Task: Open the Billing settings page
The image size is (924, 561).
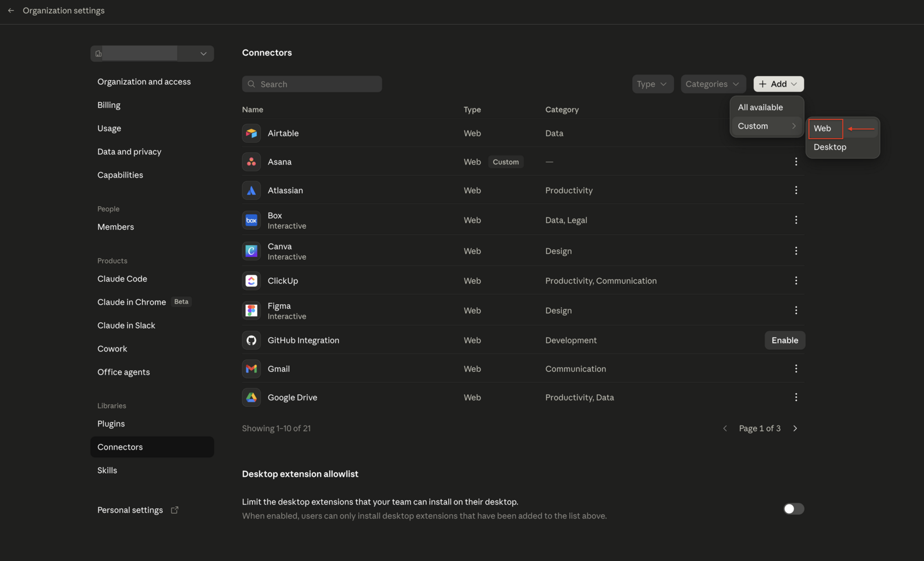Action: pos(109,105)
